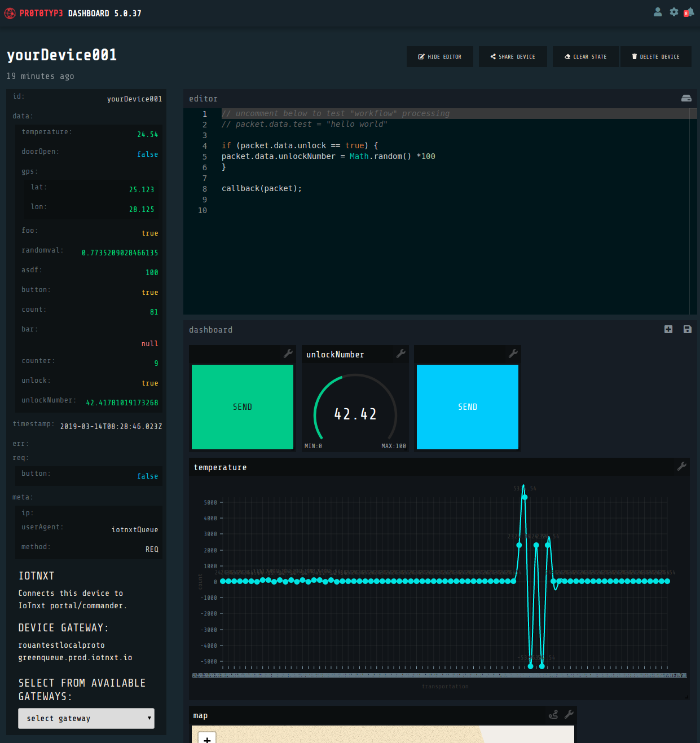Click the id value yourDevice001
The image size is (700, 743).
tap(135, 99)
